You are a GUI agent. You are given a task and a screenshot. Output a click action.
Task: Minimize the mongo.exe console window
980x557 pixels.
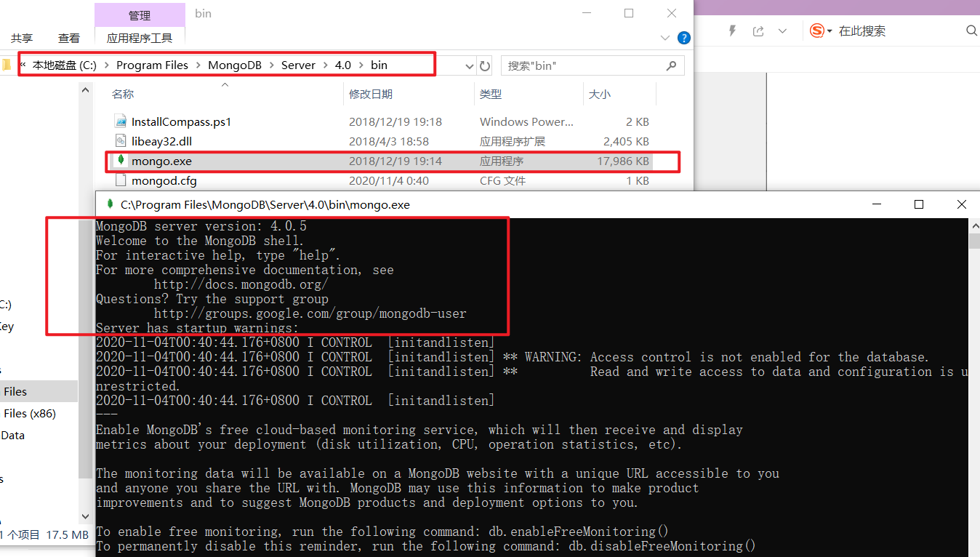876,204
